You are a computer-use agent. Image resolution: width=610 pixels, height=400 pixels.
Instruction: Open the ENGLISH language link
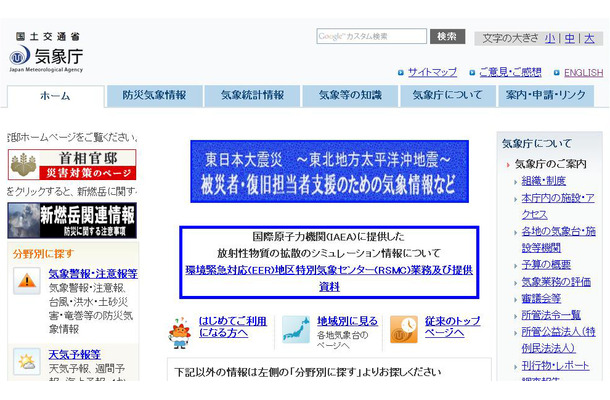pyautogui.click(x=584, y=72)
